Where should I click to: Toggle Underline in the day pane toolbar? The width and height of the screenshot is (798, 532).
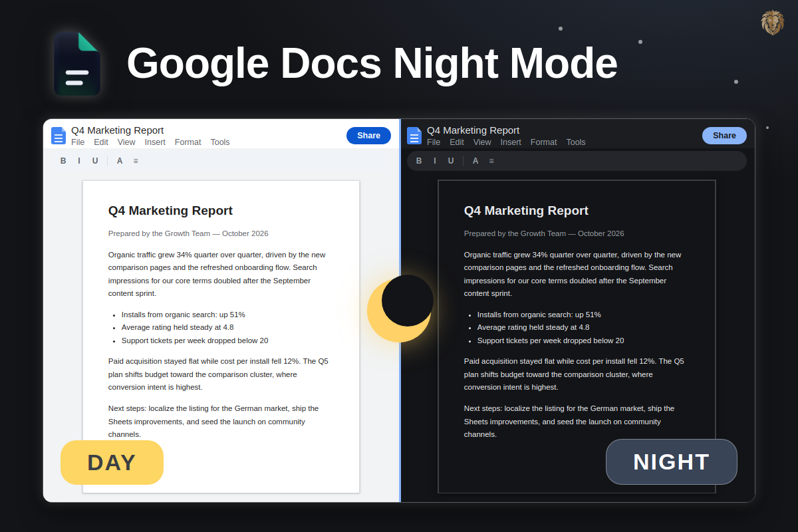coord(95,161)
